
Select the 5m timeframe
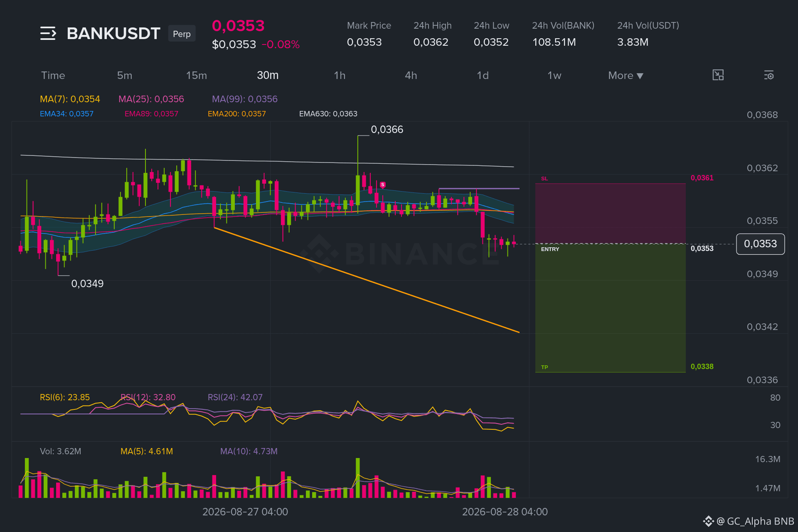coord(125,76)
